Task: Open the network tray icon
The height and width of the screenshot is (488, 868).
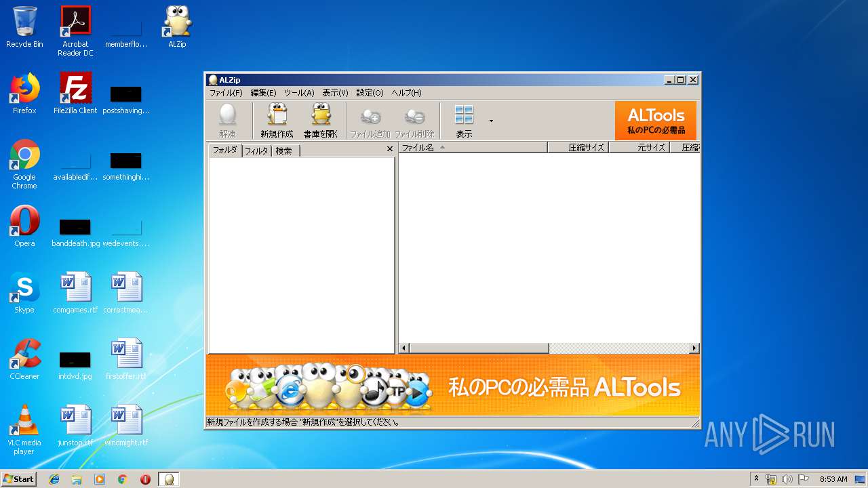Action: click(771, 479)
